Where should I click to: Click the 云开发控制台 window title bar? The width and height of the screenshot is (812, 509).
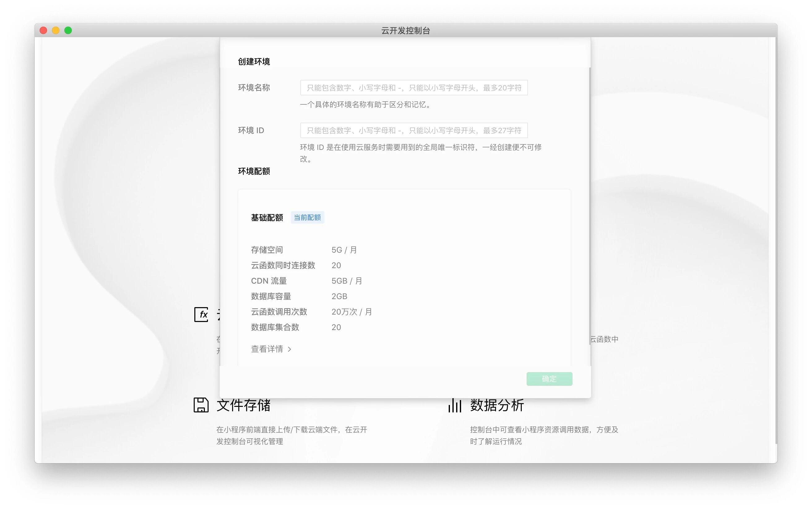click(x=405, y=31)
